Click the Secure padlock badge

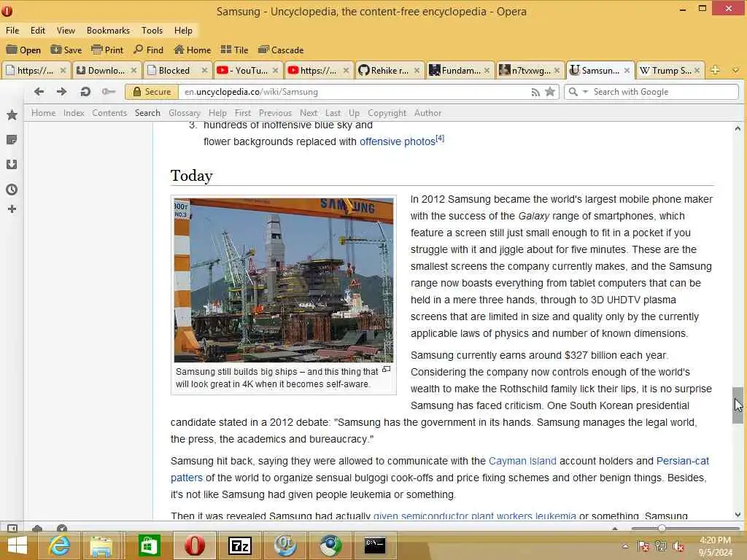[x=152, y=92]
